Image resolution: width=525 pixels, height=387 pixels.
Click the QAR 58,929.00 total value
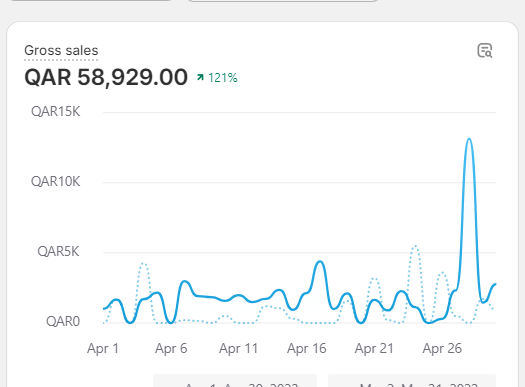106,77
